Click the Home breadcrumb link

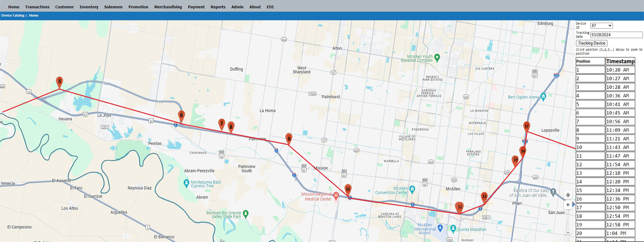34,15
